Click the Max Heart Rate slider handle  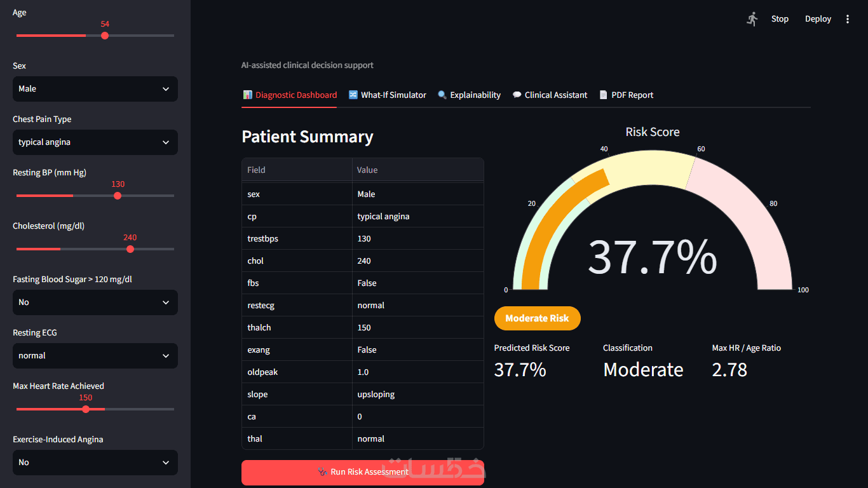86,409
